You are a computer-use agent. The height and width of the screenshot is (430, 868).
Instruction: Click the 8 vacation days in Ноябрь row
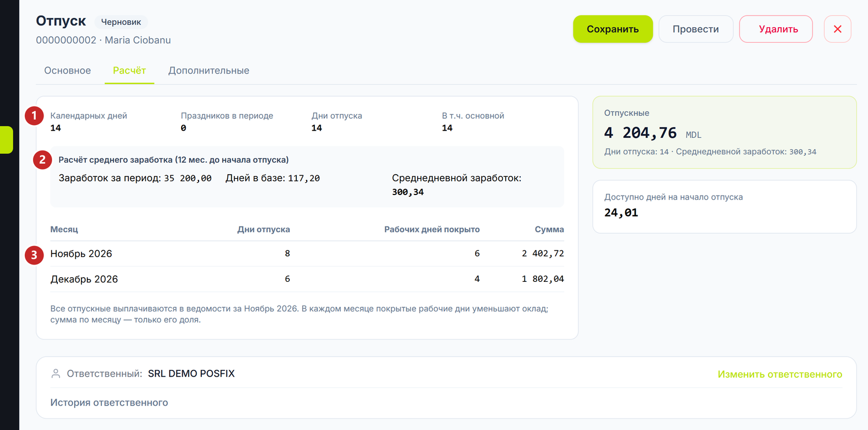[x=288, y=253]
